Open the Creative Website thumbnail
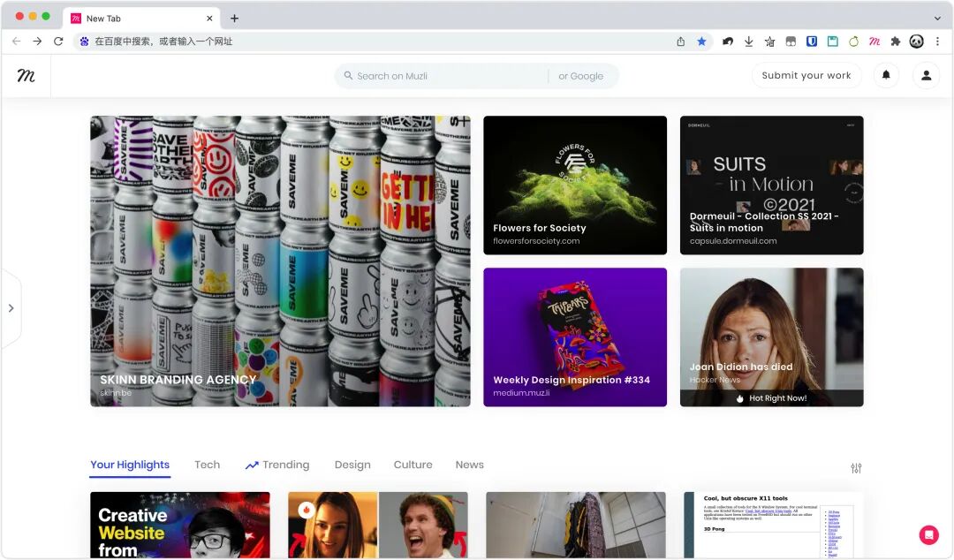The image size is (954, 560). (x=179, y=525)
